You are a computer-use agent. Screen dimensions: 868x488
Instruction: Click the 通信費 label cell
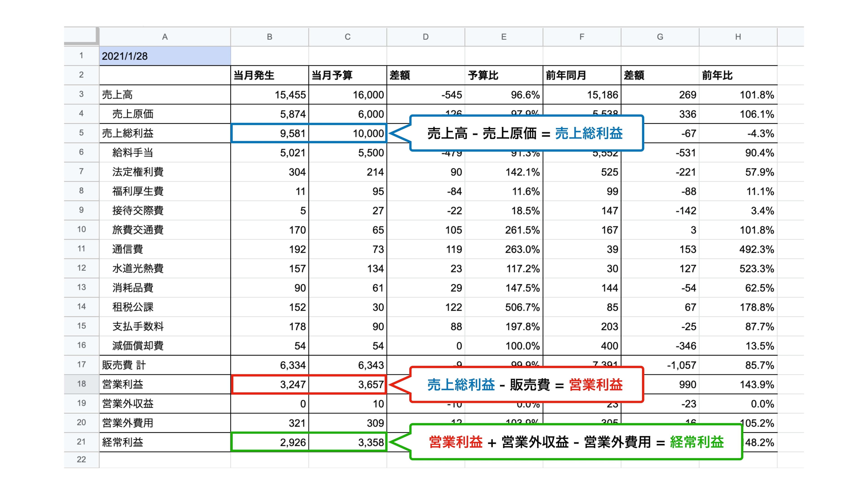coord(165,249)
